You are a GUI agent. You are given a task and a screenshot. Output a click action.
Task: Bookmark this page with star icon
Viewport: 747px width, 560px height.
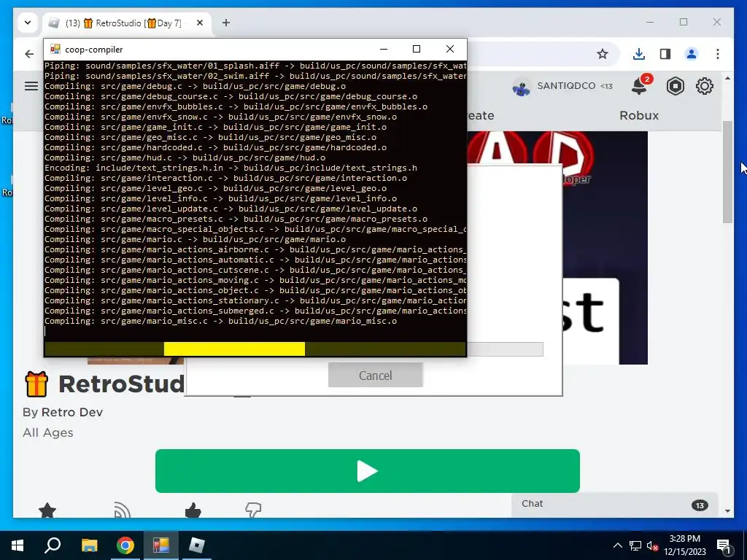coord(602,54)
